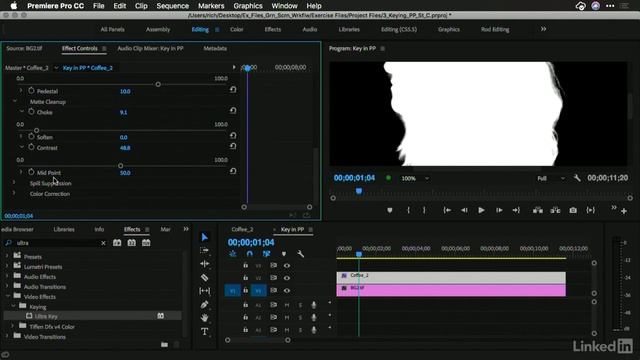The width and height of the screenshot is (640, 360).
Task: Select the Slip tool
Action: [x=204, y=291]
